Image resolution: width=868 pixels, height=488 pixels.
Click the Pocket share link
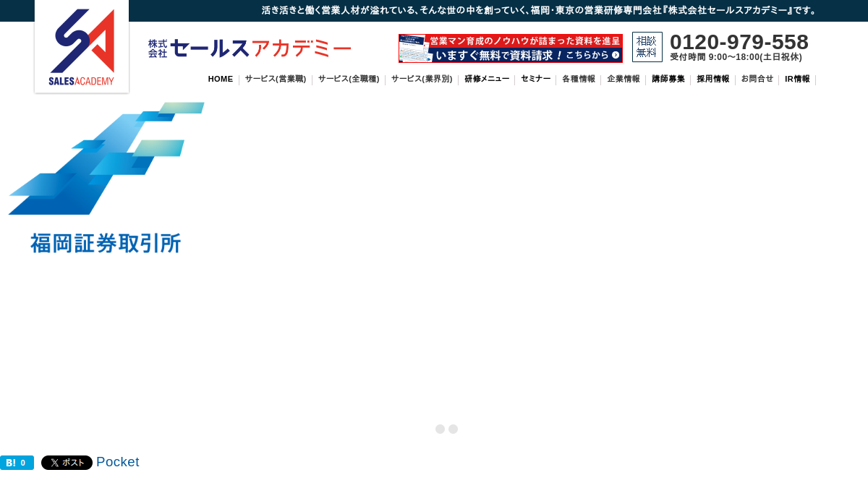click(118, 462)
